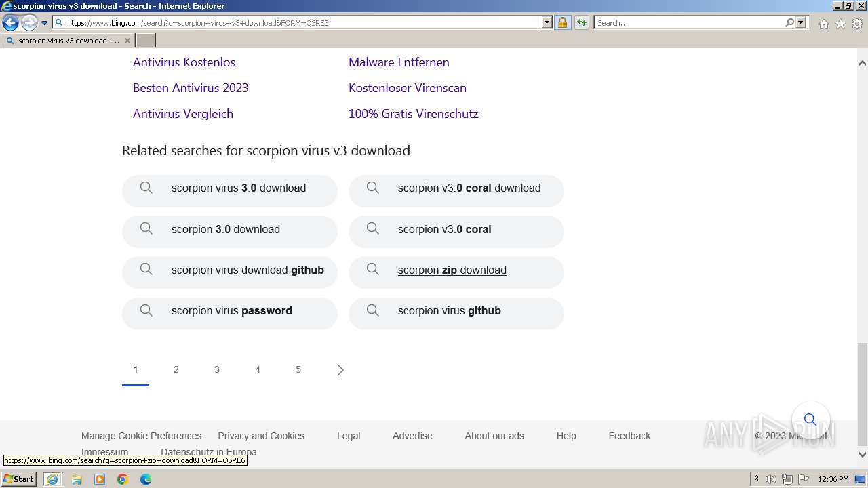The width and height of the screenshot is (868, 488).
Task: Expand the address bar autocomplete dropdown
Action: pos(547,23)
